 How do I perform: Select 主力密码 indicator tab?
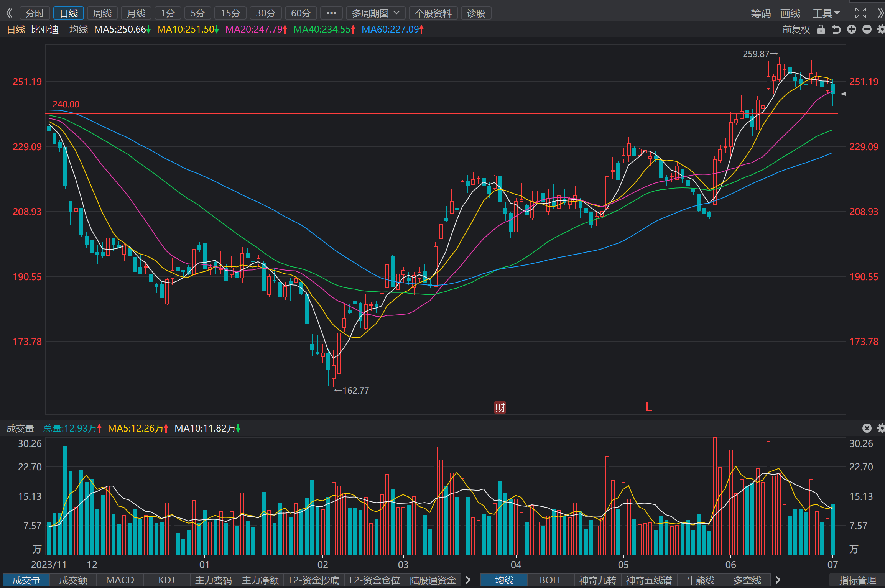214,580
